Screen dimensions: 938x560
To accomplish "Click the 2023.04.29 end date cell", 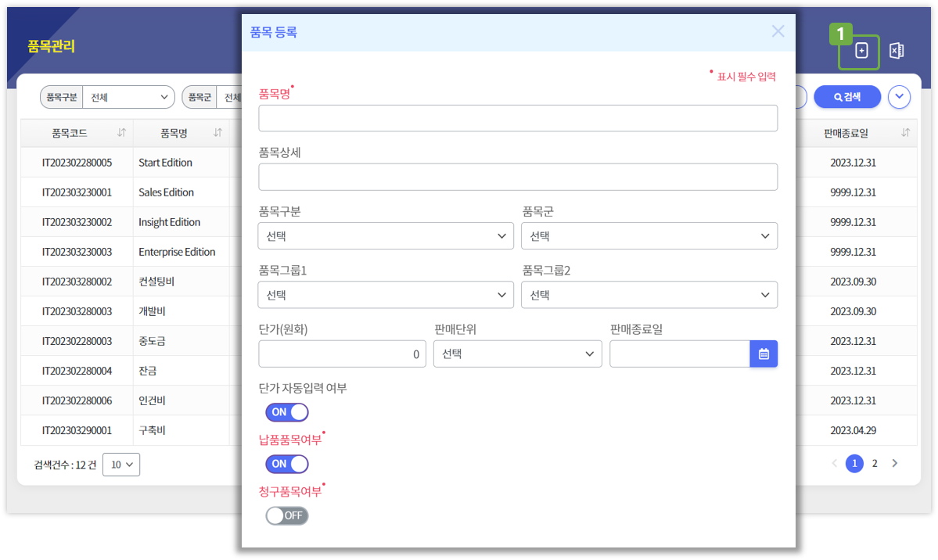I will point(853,431).
